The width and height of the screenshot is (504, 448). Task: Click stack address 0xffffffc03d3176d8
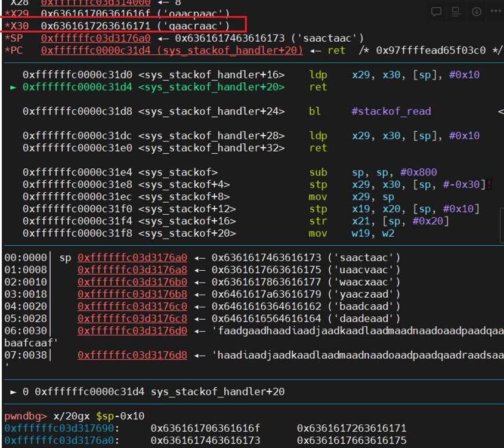point(132,355)
